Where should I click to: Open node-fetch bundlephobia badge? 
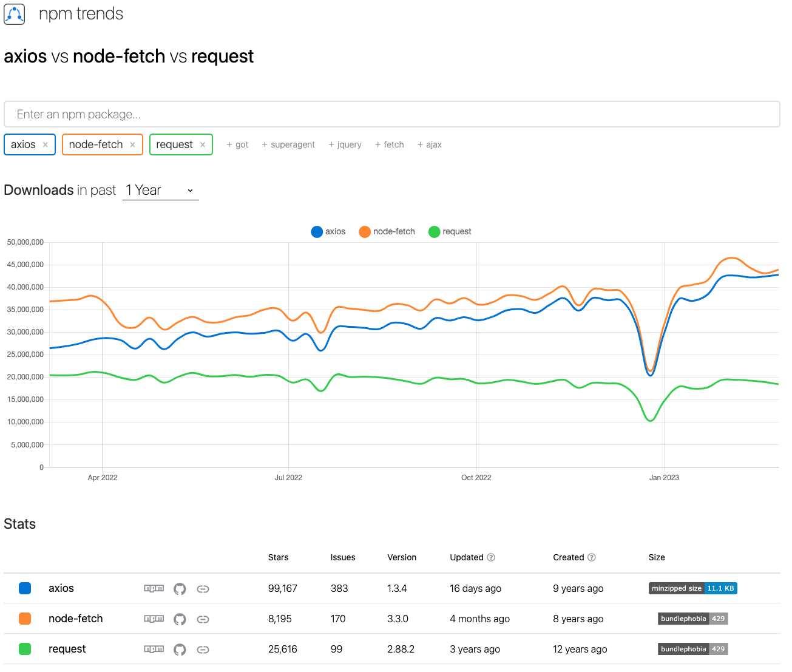coord(693,619)
